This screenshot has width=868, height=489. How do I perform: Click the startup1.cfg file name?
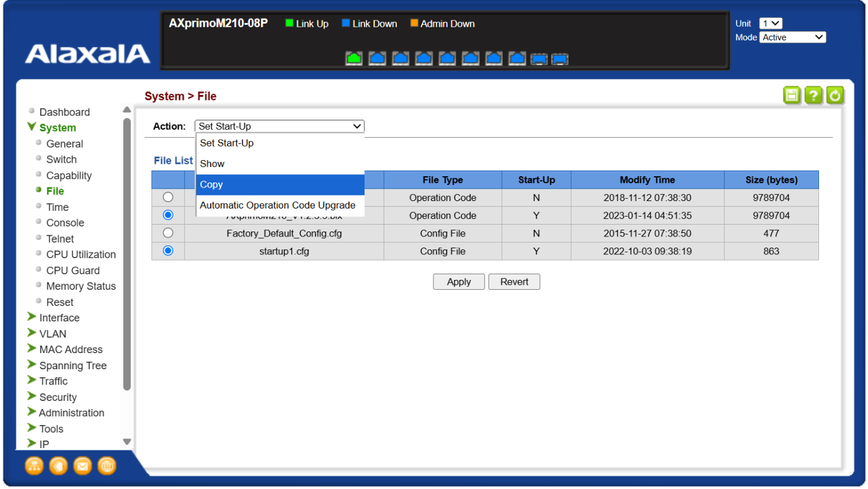(x=284, y=251)
